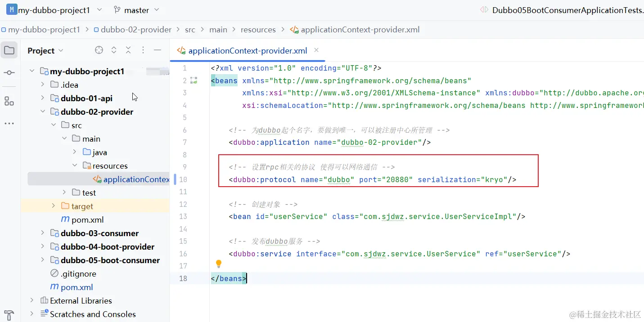This screenshot has height=322, width=644.
Task: Open the Project tool window folder icon
Action: click(x=9, y=50)
